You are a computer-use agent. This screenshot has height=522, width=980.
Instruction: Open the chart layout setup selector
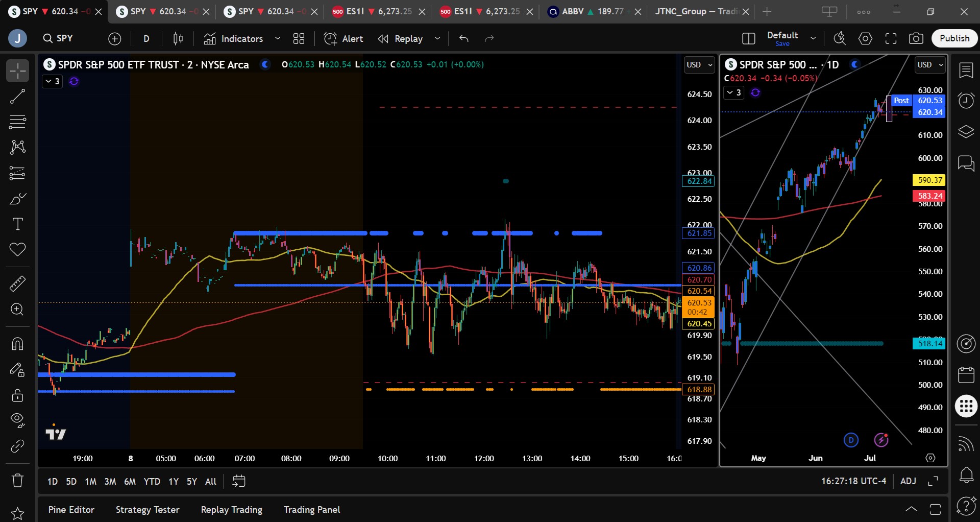(x=749, y=38)
